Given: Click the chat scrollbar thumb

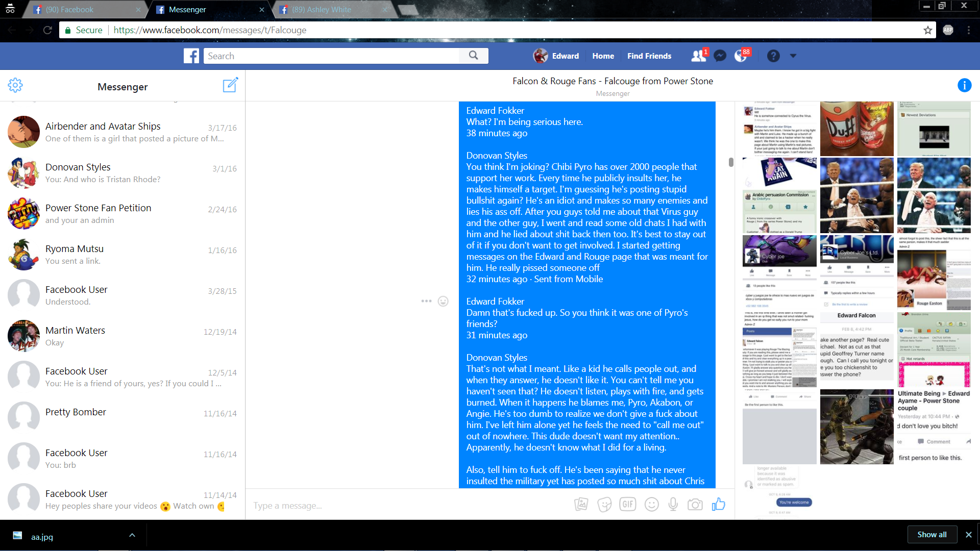Looking at the screenshot, I should (731, 162).
